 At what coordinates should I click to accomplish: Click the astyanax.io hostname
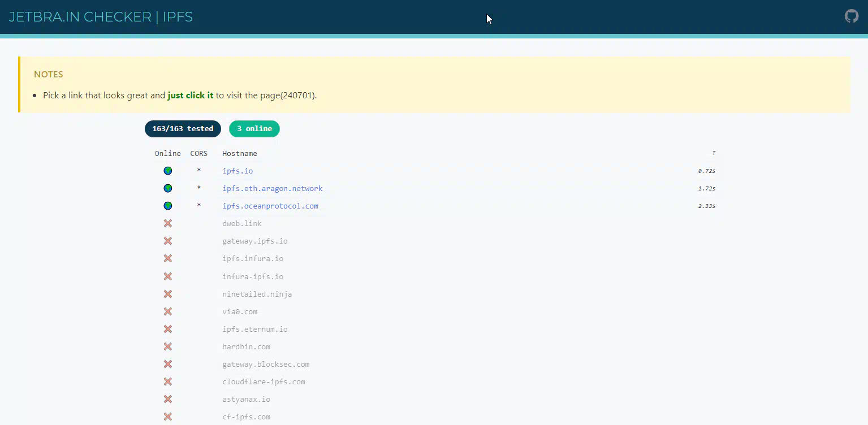(x=247, y=399)
